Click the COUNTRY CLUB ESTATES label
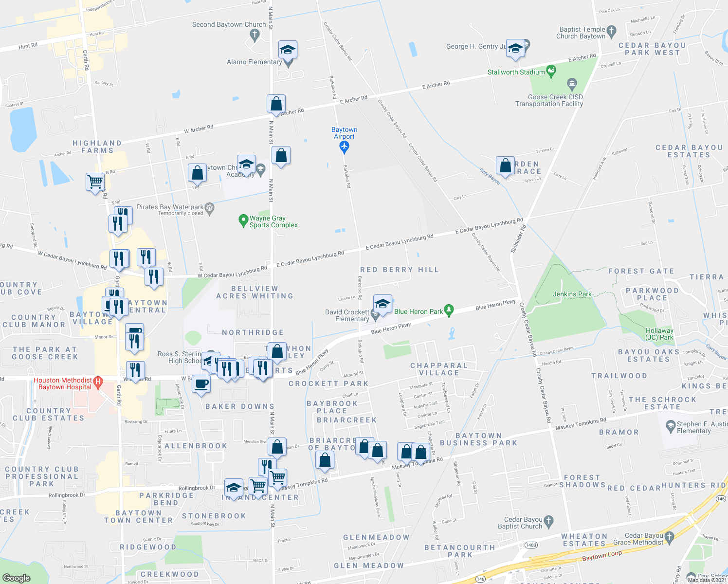Image resolution: width=728 pixels, height=584 pixels. 49,414
